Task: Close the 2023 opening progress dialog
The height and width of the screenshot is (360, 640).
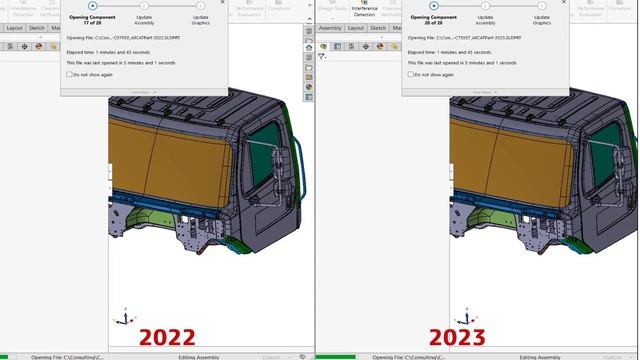Action: 564,2
